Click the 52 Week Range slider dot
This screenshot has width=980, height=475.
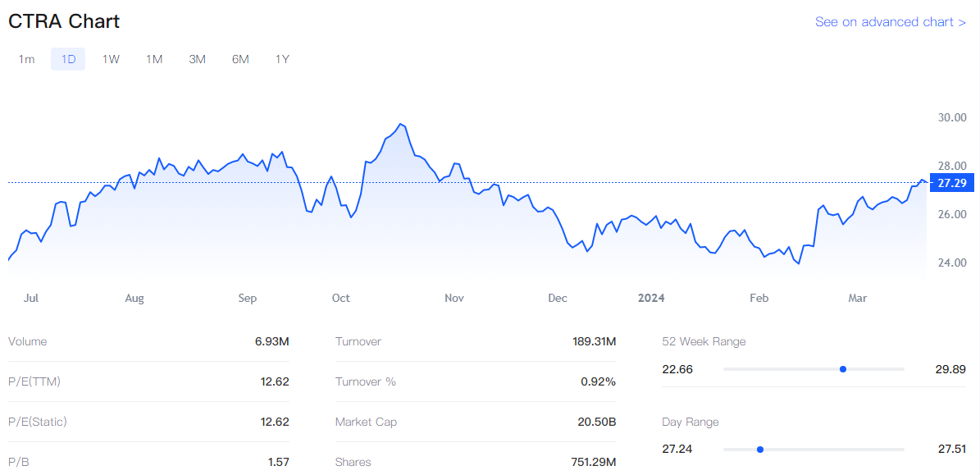[x=843, y=369]
